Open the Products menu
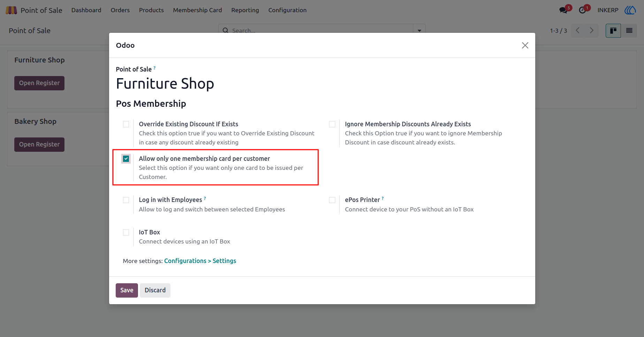 [x=151, y=10]
